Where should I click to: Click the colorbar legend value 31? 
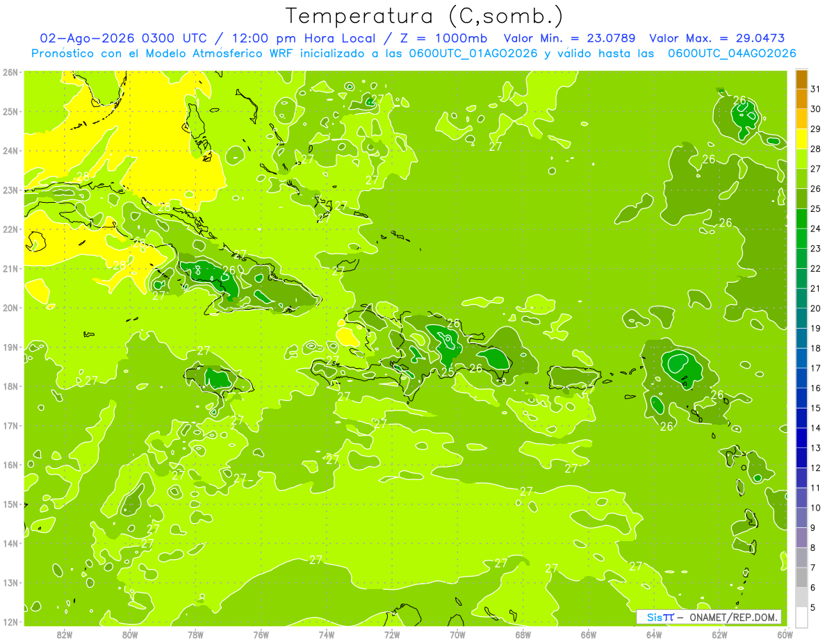(816, 88)
